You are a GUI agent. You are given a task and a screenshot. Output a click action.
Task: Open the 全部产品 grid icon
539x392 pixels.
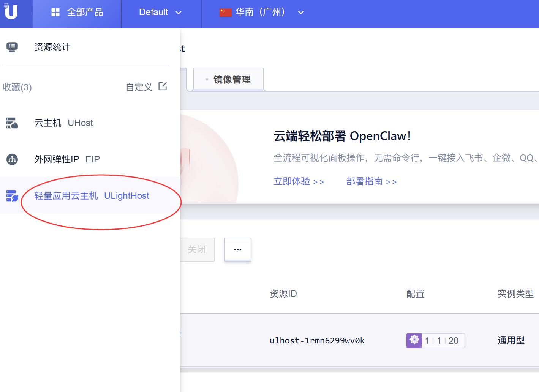click(x=55, y=13)
